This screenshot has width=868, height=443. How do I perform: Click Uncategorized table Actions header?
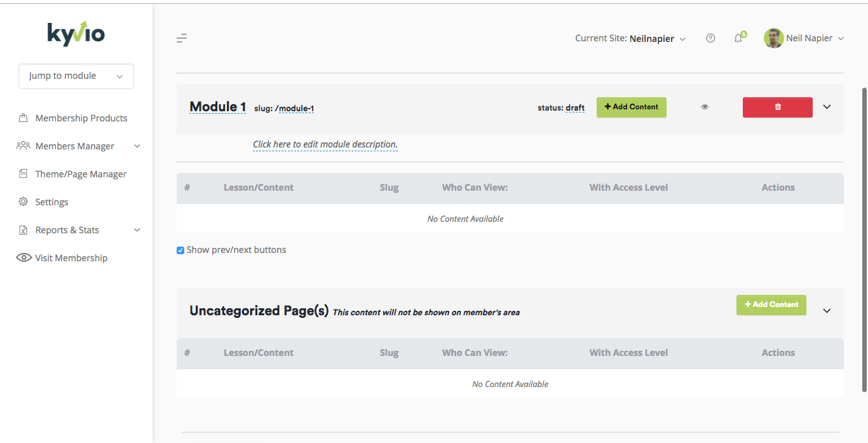(x=778, y=353)
